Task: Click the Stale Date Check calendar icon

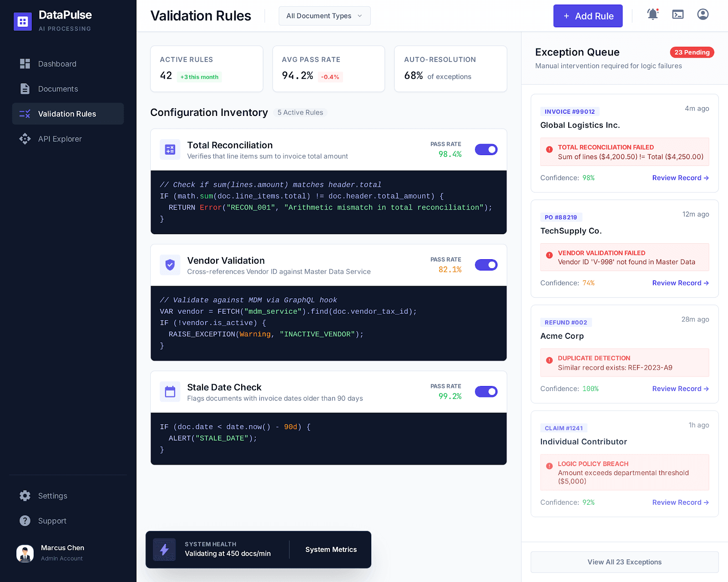Action: point(170,392)
